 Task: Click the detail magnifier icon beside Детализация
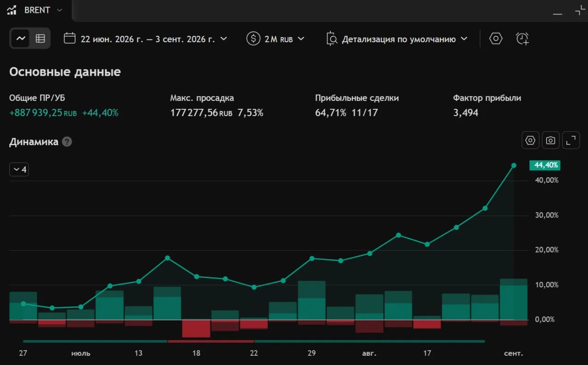tap(332, 39)
